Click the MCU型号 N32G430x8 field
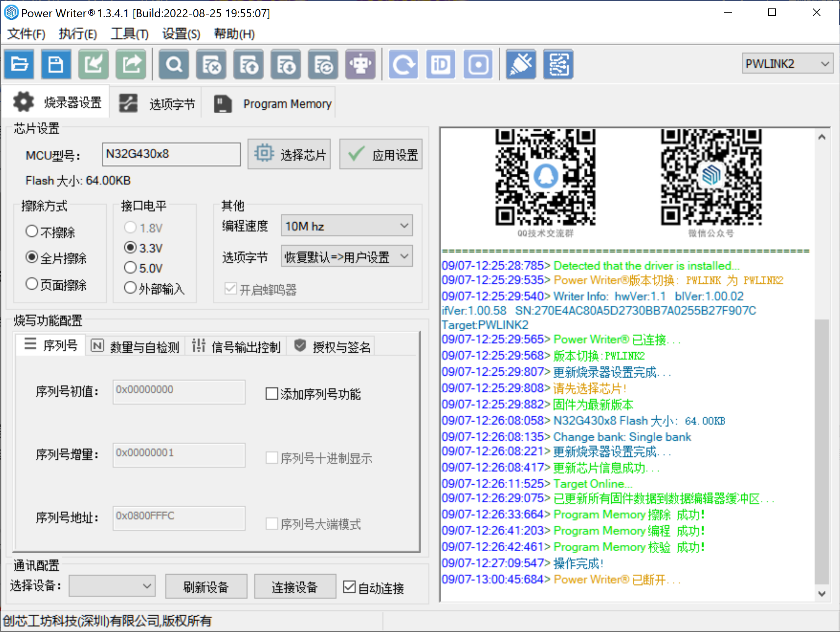Viewport: 840px width, 632px height. (171, 154)
